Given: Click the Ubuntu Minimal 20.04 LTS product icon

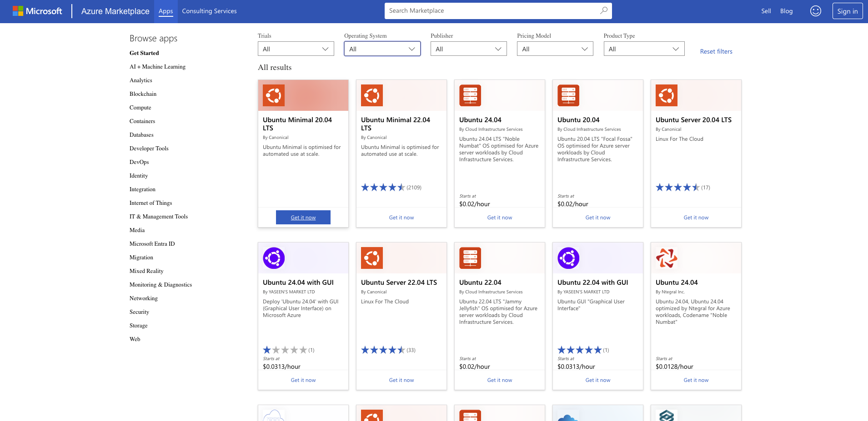Looking at the screenshot, I should click(x=274, y=95).
